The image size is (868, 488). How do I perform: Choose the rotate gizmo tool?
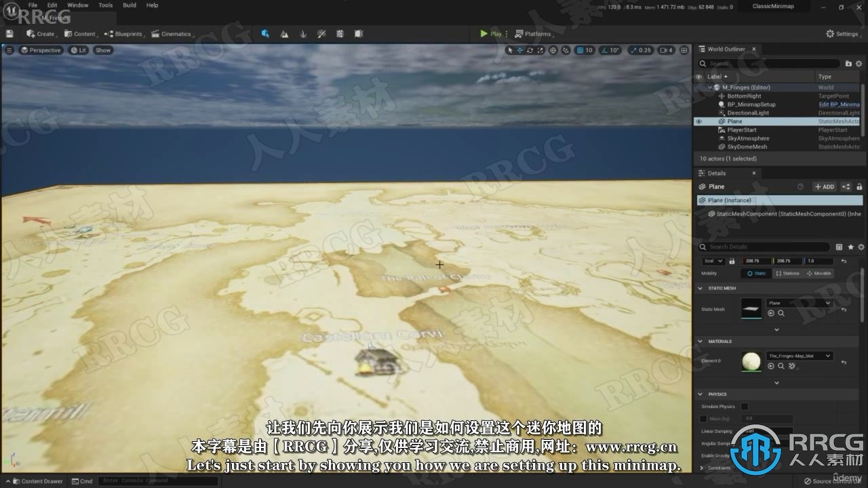click(530, 50)
